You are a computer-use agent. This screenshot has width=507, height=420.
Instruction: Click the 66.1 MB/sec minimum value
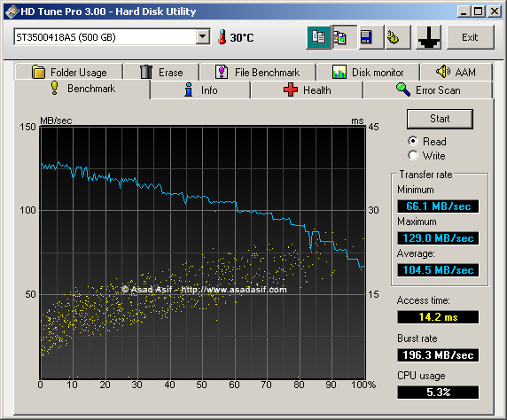tap(438, 206)
